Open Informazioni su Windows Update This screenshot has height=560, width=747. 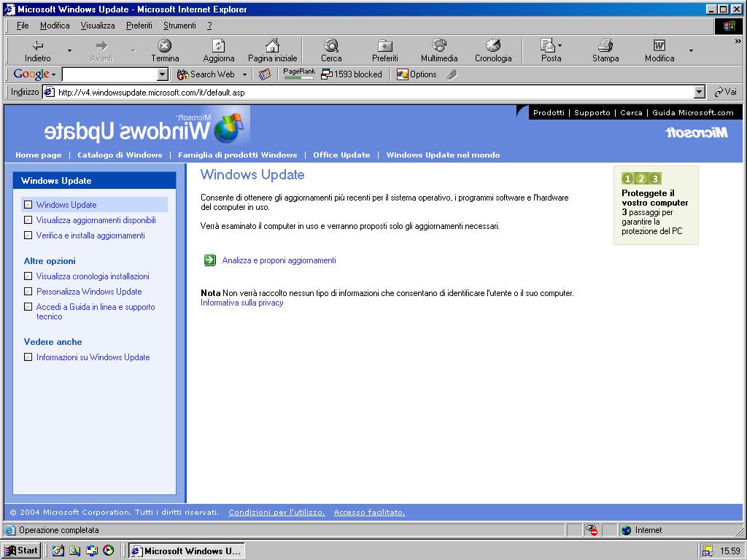pos(93,357)
